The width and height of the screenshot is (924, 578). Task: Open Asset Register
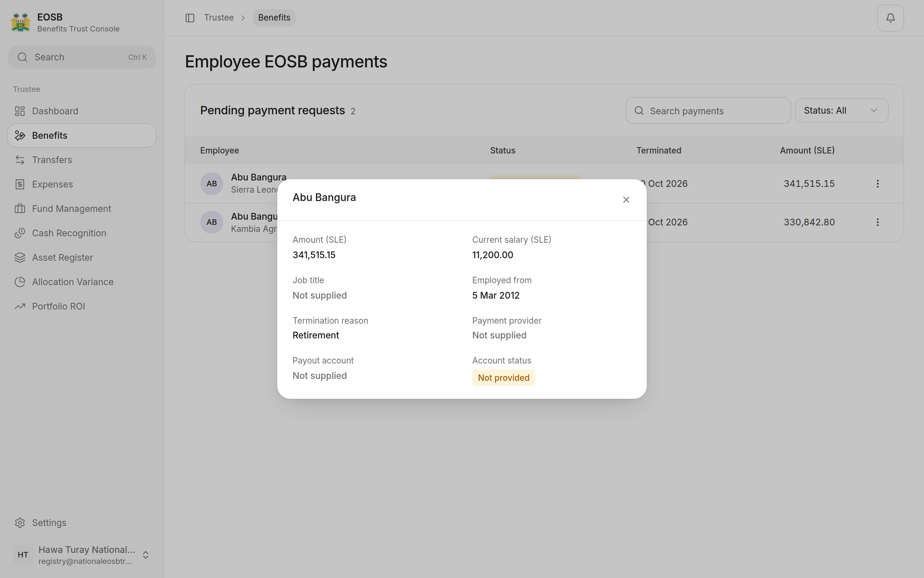click(81, 258)
